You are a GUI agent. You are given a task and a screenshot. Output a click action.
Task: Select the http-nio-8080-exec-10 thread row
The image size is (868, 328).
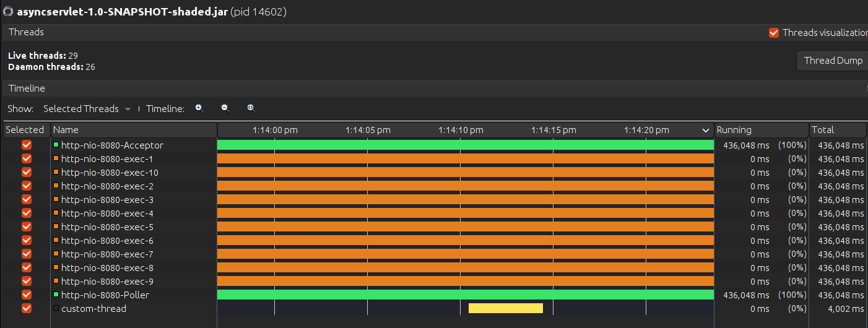point(110,173)
